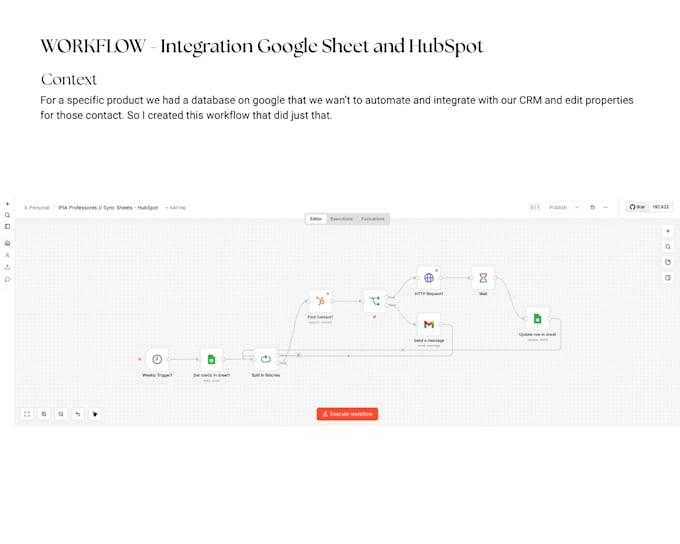Click the GitHub star count badge
Viewport: 680px width, 544px height.
point(660,207)
